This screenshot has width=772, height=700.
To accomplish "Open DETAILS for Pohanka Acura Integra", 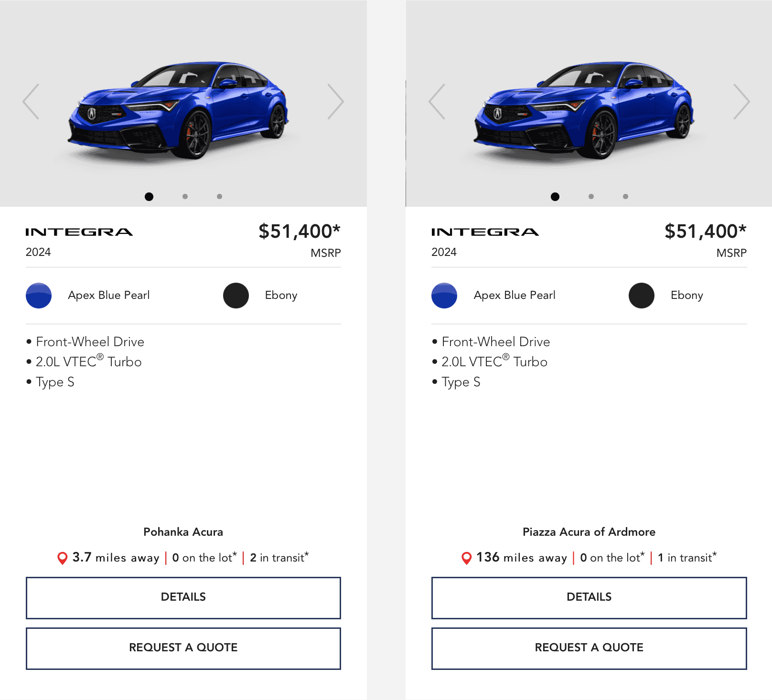I will pyautogui.click(x=183, y=598).
